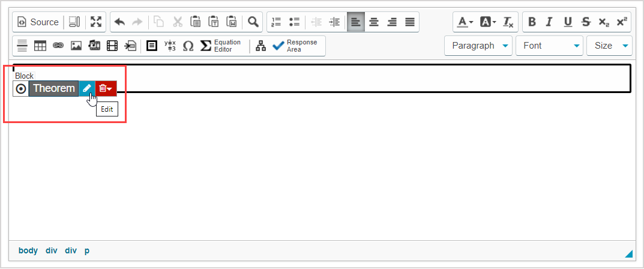The image size is (644, 269).
Task: Undo the last edit
Action: point(119,22)
